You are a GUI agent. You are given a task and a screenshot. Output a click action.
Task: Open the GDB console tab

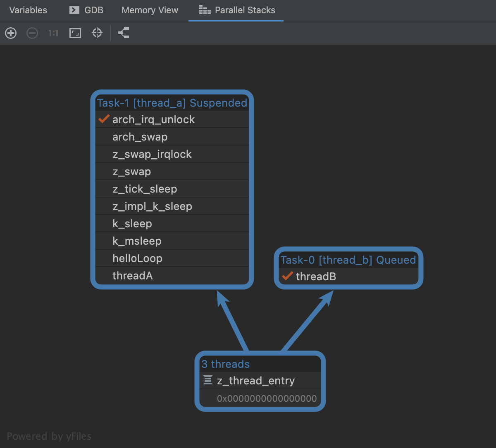point(86,10)
